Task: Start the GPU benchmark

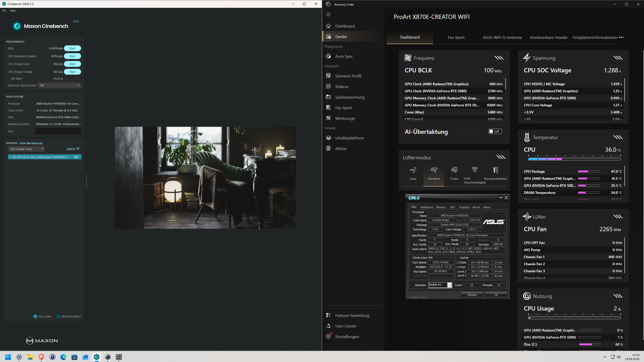Action: coord(73,48)
